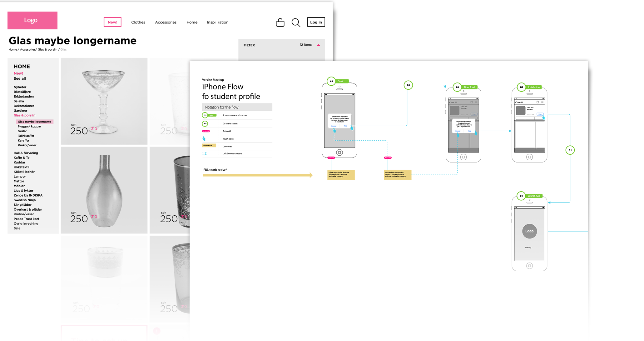The height and width of the screenshot is (341, 644).
Task: Select Kaffe & Te category
Action: [22, 158]
